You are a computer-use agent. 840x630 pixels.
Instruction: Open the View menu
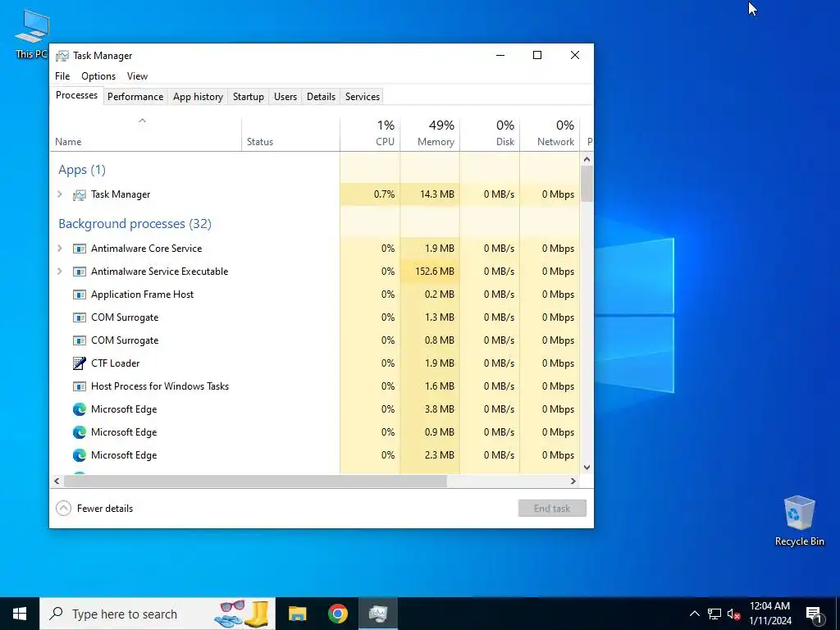[x=137, y=76]
